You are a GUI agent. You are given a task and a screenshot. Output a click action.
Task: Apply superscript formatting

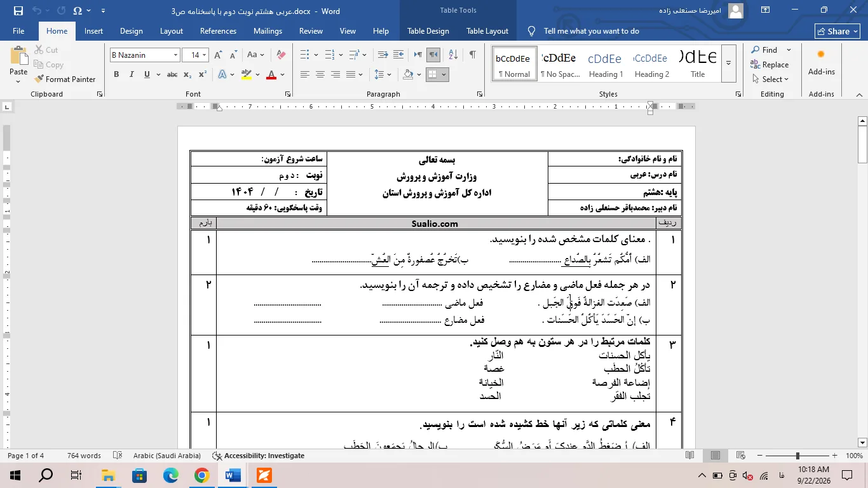pos(203,74)
